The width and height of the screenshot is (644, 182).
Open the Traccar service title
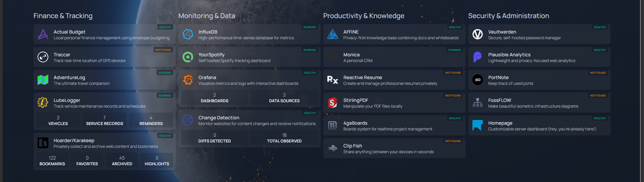62,55
